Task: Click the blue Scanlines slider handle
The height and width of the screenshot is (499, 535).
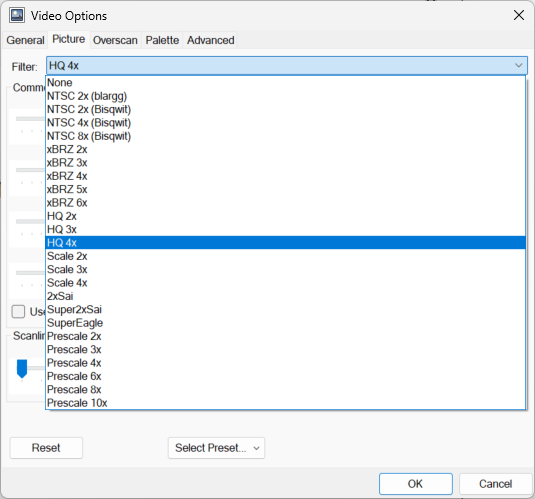Action: click(x=22, y=369)
